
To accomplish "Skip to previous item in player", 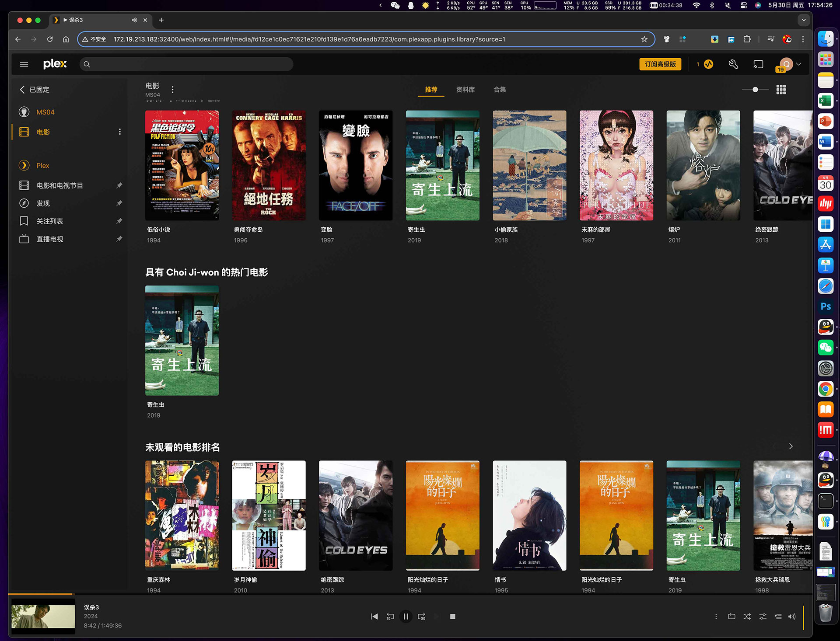I will pos(374,617).
